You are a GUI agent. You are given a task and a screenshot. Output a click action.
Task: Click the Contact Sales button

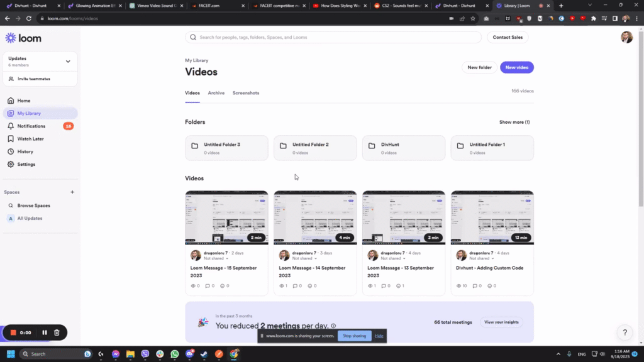tap(508, 37)
